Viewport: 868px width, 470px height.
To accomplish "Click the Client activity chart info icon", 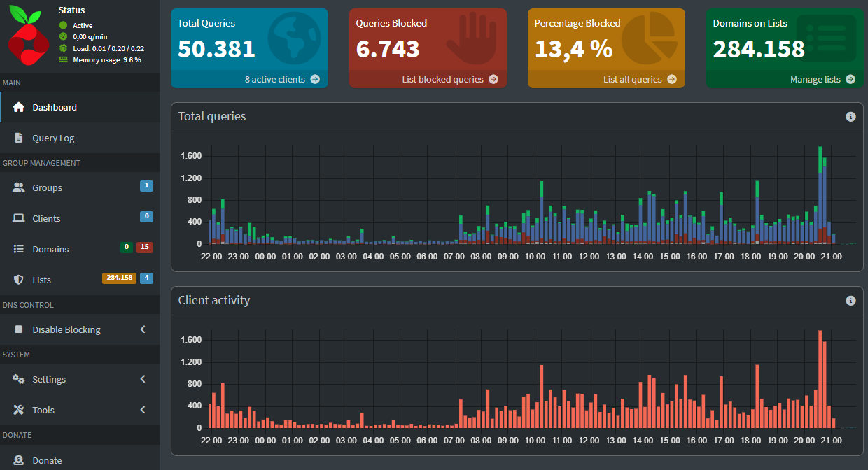I will [850, 301].
